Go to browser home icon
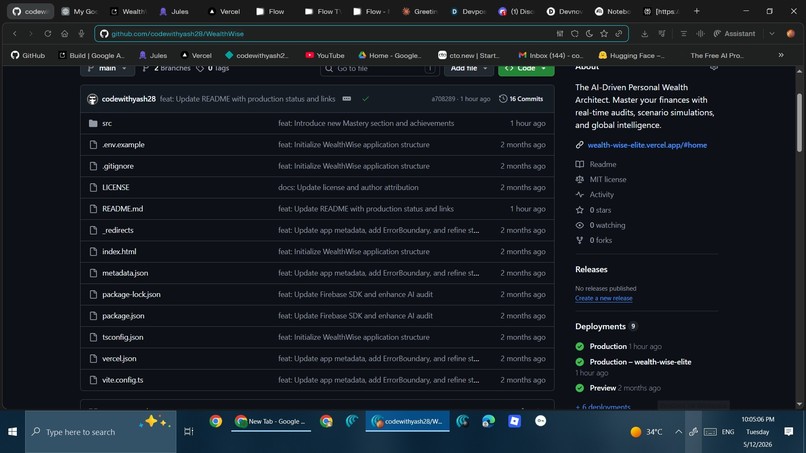 click(x=64, y=33)
